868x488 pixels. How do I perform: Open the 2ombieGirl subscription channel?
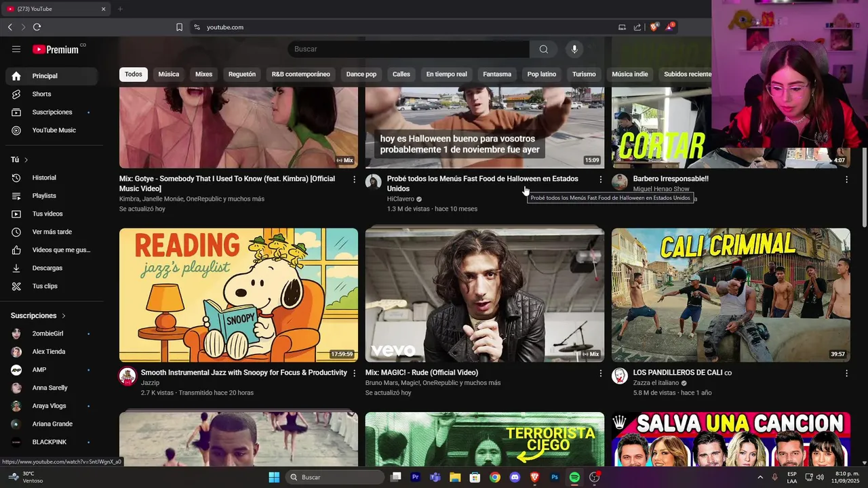[52, 333]
